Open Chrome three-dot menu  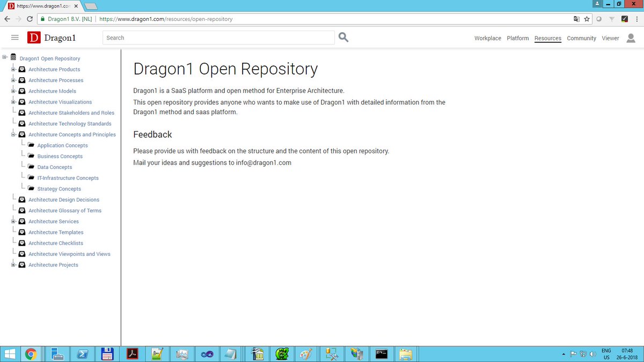(x=637, y=19)
